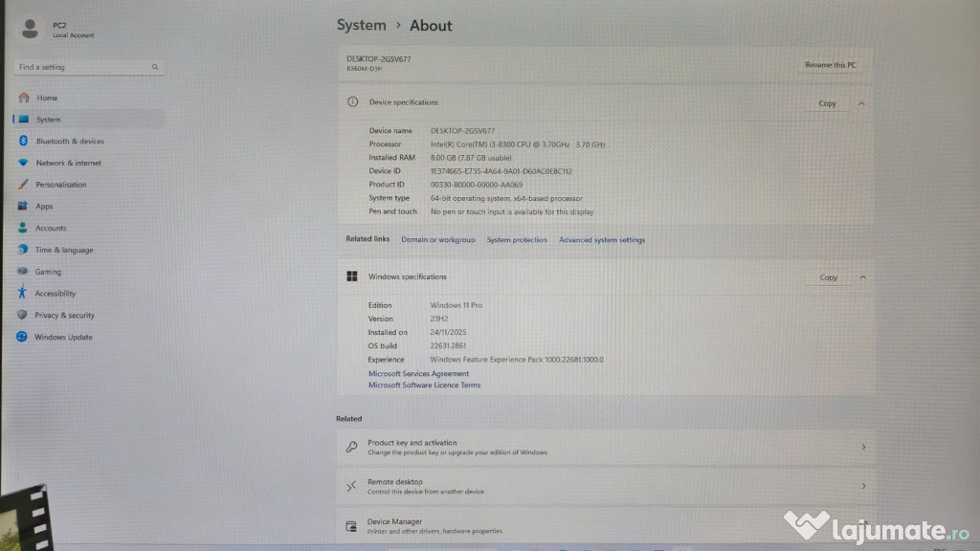Open Microsoft Services Agreement link
This screenshot has width=980, height=551.
point(418,374)
